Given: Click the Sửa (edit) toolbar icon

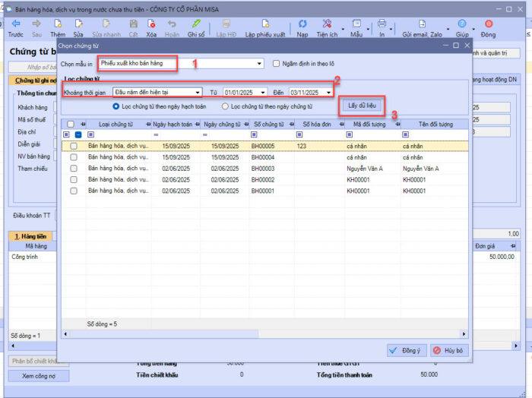Looking at the screenshot, I should [x=79, y=24].
